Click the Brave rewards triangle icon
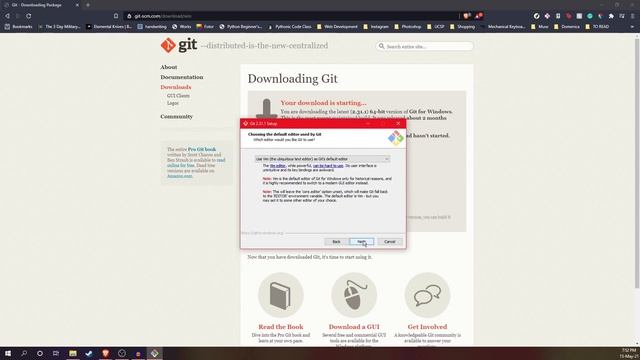 click(479, 16)
